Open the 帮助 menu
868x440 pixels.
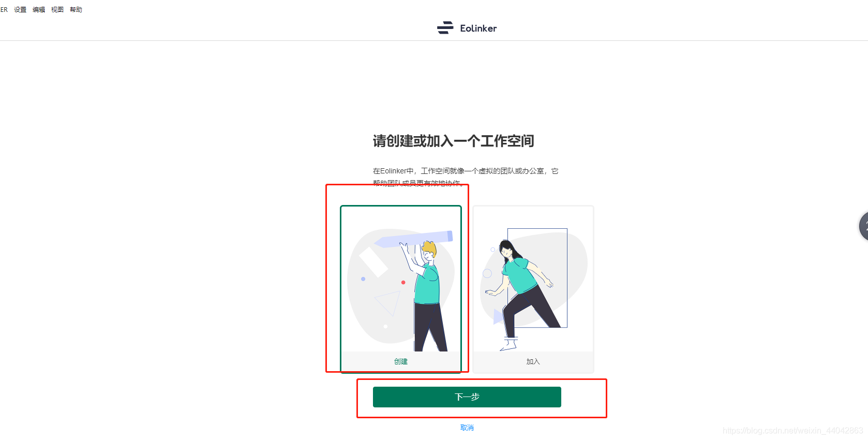pos(76,9)
